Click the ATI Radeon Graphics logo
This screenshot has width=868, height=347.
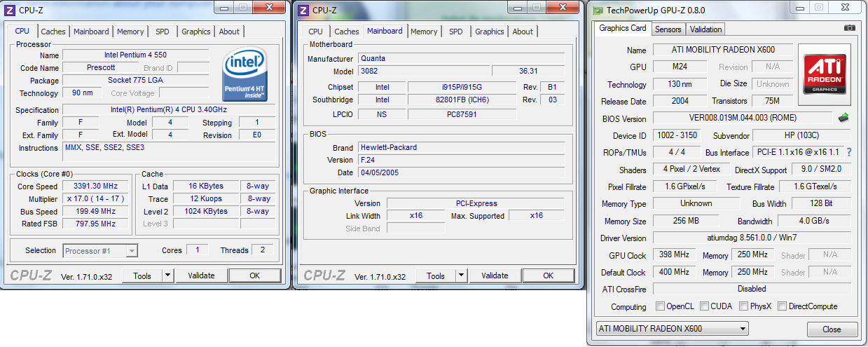point(825,75)
